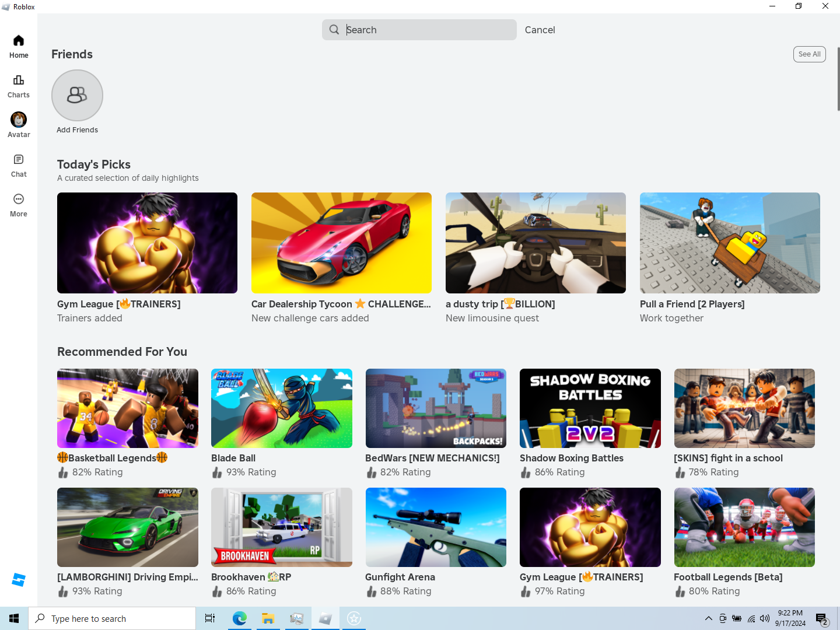Image resolution: width=840 pixels, height=630 pixels.
Task: Open fight in a school thumbnail
Action: tap(744, 408)
